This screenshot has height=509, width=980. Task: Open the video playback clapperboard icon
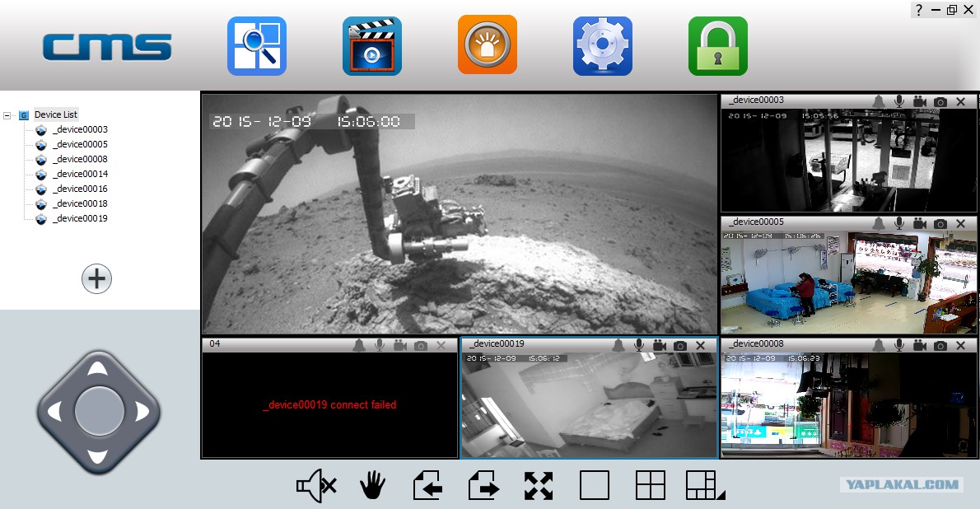371,46
